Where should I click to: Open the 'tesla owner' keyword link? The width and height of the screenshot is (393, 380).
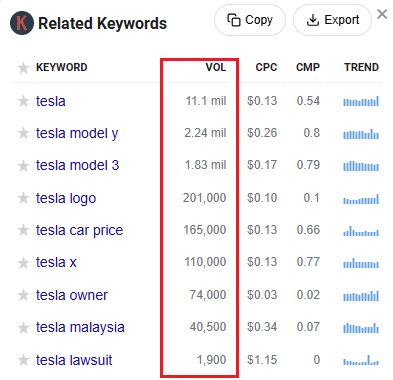[x=72, y=295]
